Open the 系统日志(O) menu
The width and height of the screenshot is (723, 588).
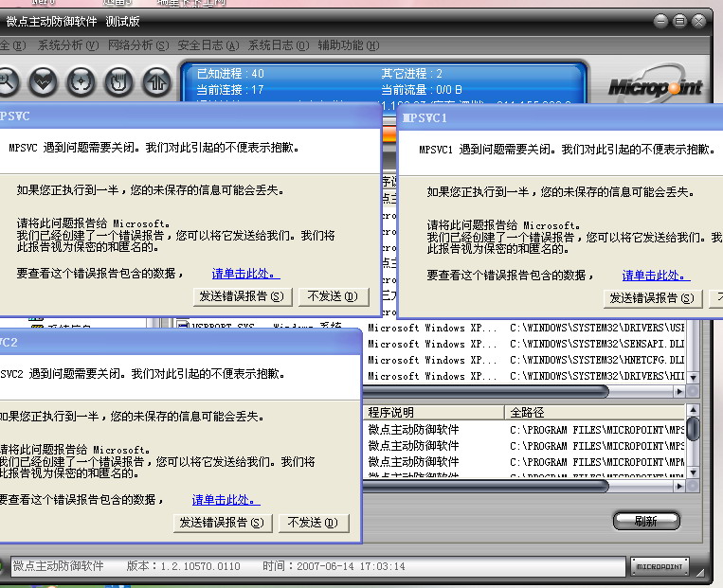[279, 45]
